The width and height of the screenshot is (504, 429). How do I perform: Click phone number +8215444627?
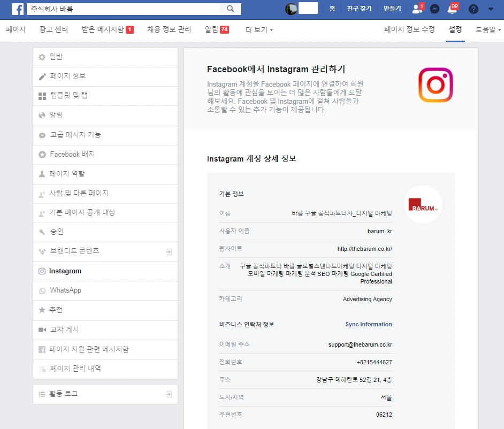[374, 362]
